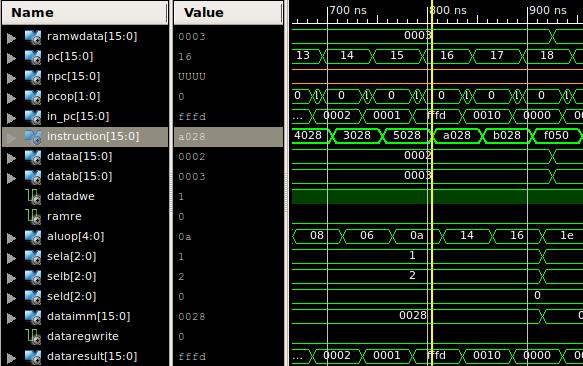Viewport: 583px width, 366px height.
Task: Expand the pcop[1:0] signal
Action: [12, 98]
